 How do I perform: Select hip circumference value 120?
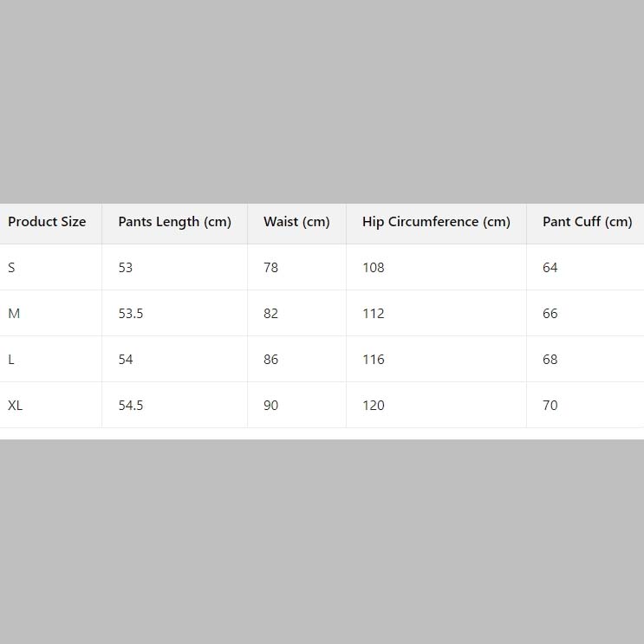point(374,406)
